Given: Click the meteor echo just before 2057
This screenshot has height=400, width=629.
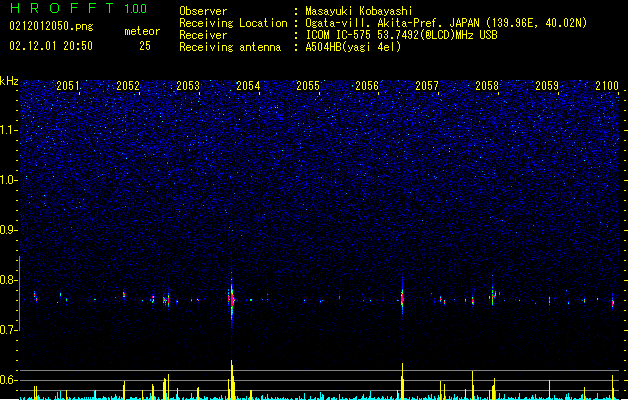Looking at the screenshot, I should [x=402, y=299].
